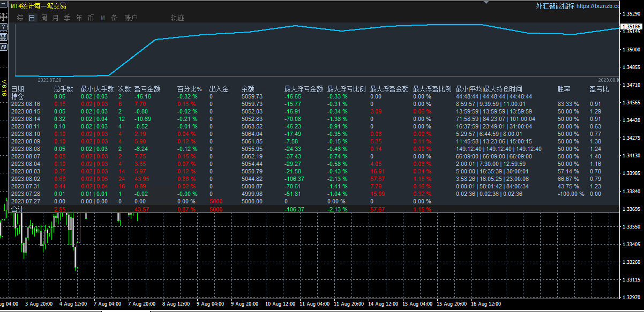Select the 2023.07.28 date row in table
This screenshot has height=312, width=644.
click(x=26, y=194)
